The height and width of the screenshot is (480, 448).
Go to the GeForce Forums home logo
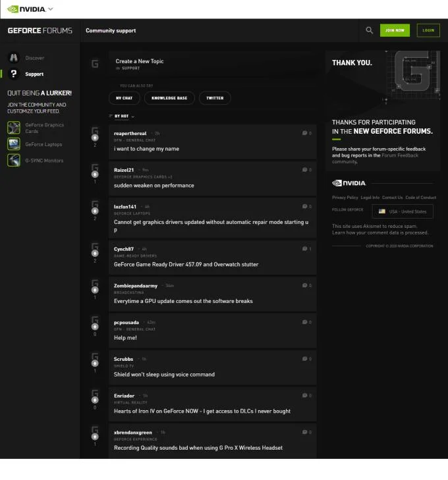coord(40,30)
